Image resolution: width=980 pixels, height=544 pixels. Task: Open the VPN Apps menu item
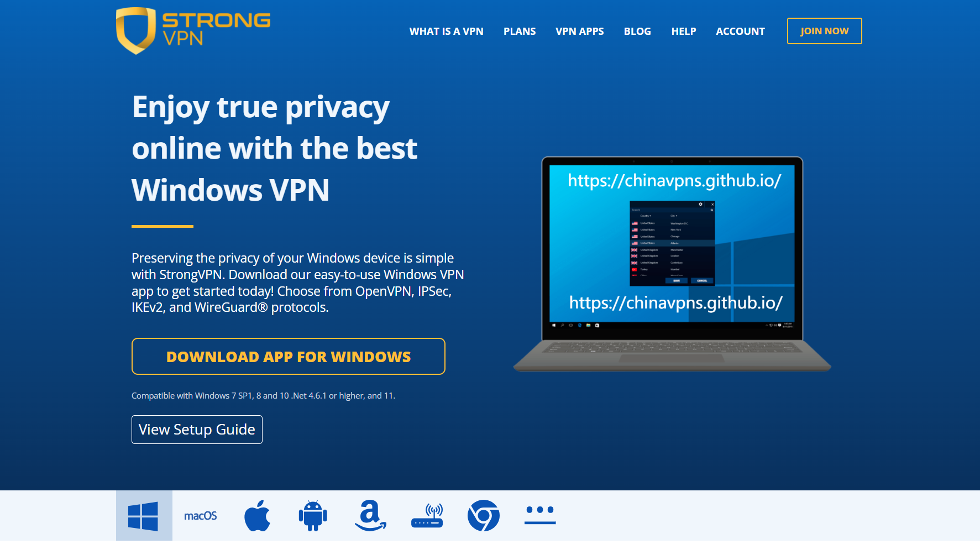(x=580, y=32)
